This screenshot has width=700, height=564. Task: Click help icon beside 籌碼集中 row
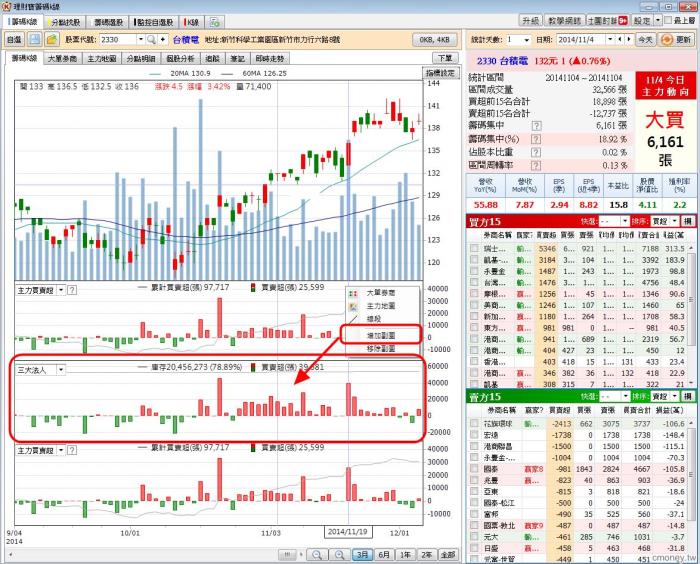pyautogui.click(x=536, y=126)
